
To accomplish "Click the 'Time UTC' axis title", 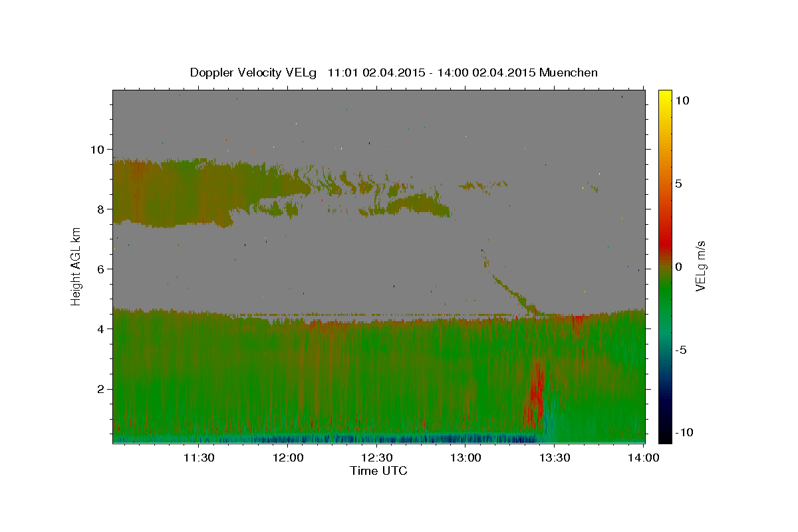I will [378, 471].
